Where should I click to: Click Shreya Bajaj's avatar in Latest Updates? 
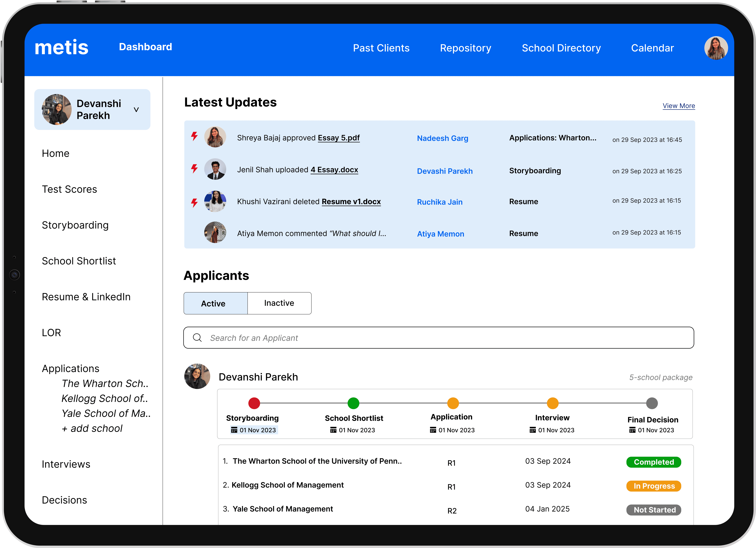(x=215, y=137)
